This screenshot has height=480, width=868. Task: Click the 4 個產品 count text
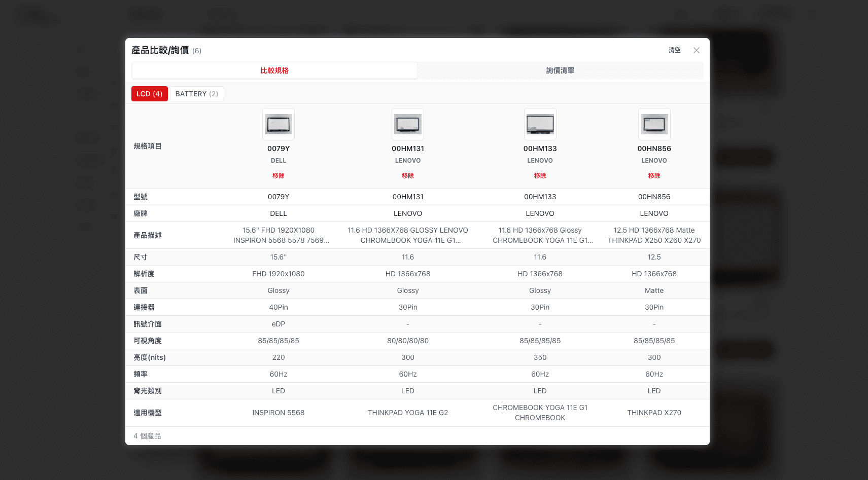147,435
